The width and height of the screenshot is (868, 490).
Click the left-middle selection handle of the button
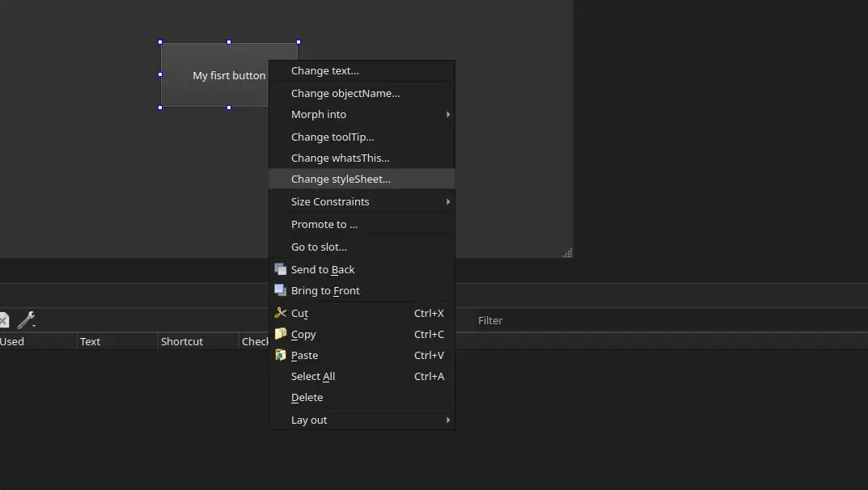tap(160, 74)
